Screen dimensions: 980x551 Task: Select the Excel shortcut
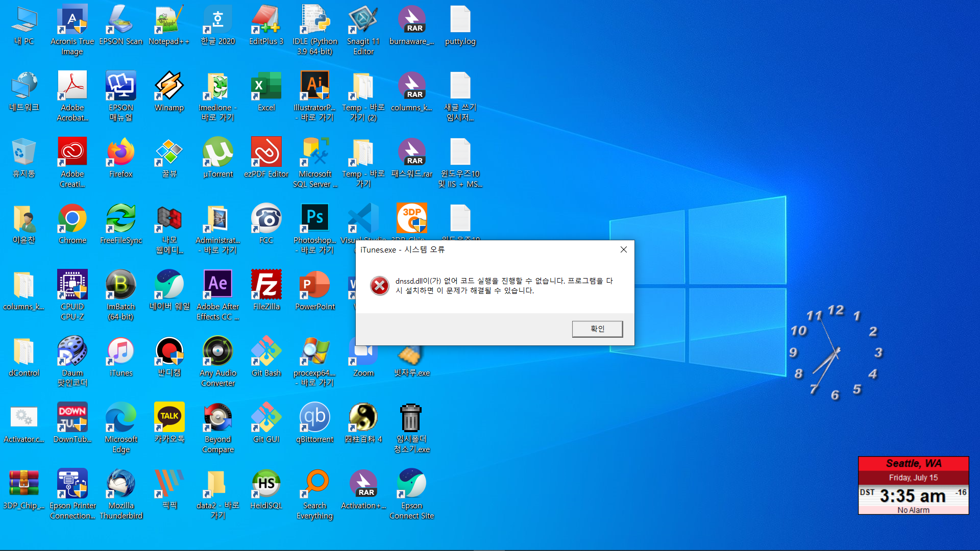click(x=266, y=92)
